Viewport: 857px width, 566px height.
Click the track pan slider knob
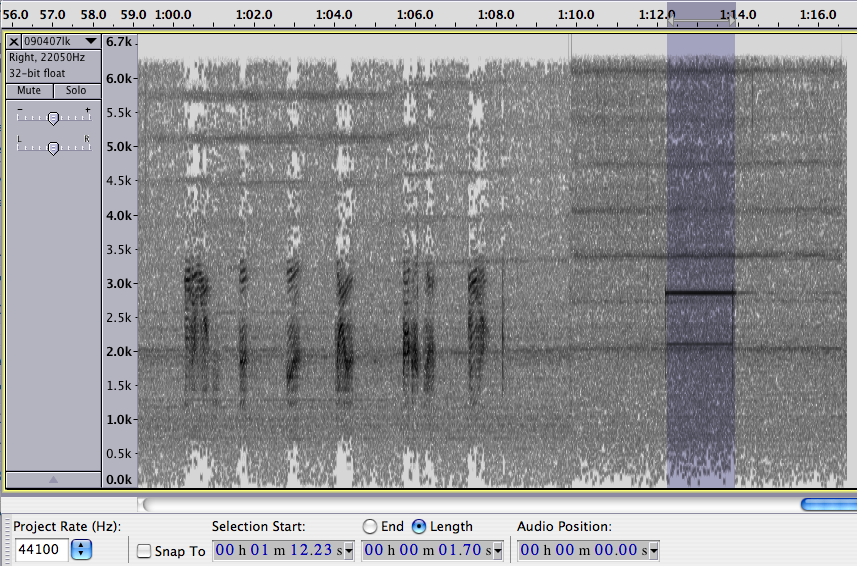click(x=53, y=147)
